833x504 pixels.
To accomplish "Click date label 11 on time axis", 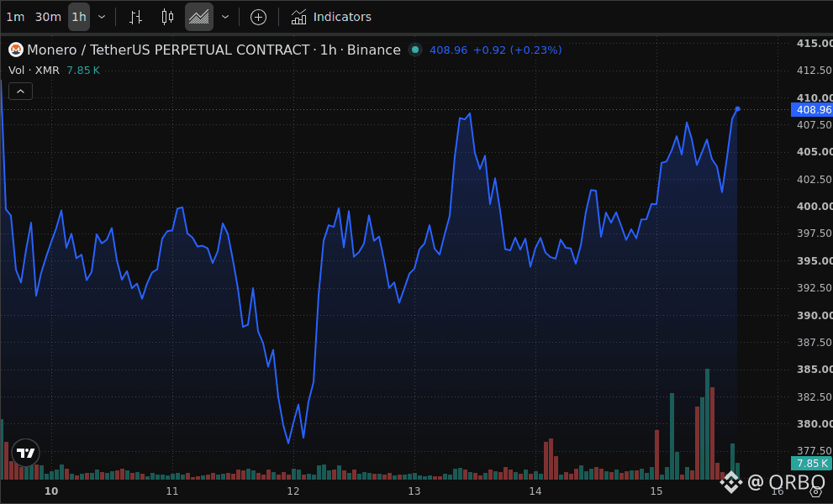I will click(x=172, y=491).
